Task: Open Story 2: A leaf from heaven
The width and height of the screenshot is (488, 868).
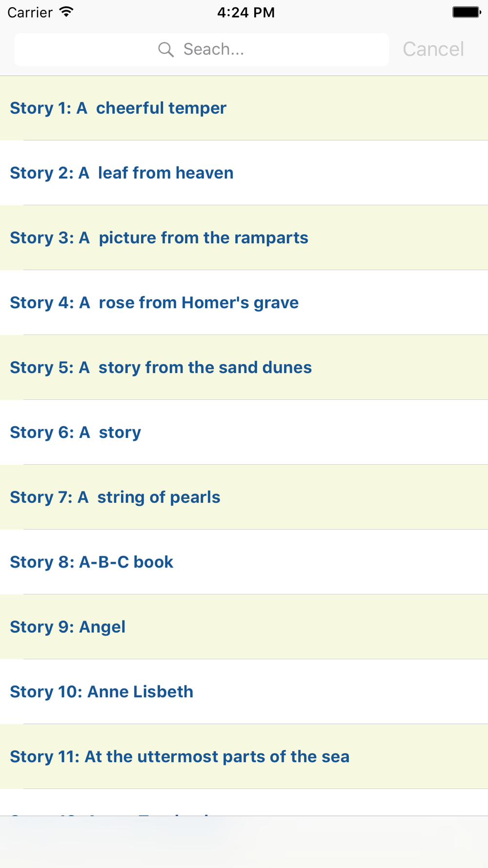Action: coord(244,173)
